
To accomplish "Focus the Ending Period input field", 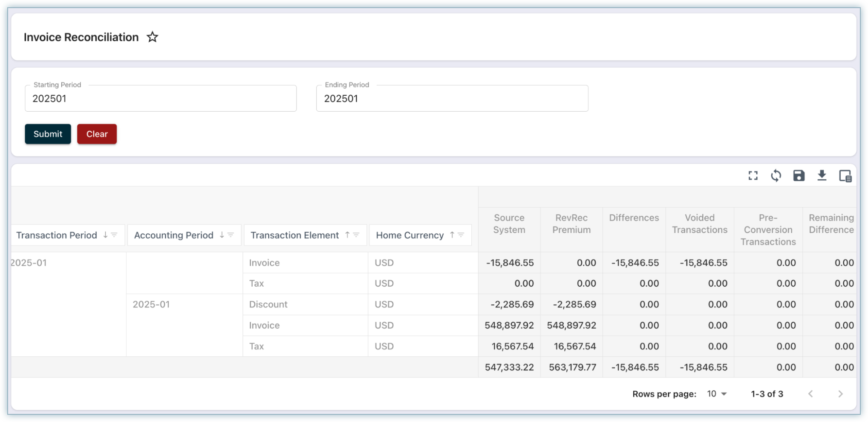I will point(452,99).
